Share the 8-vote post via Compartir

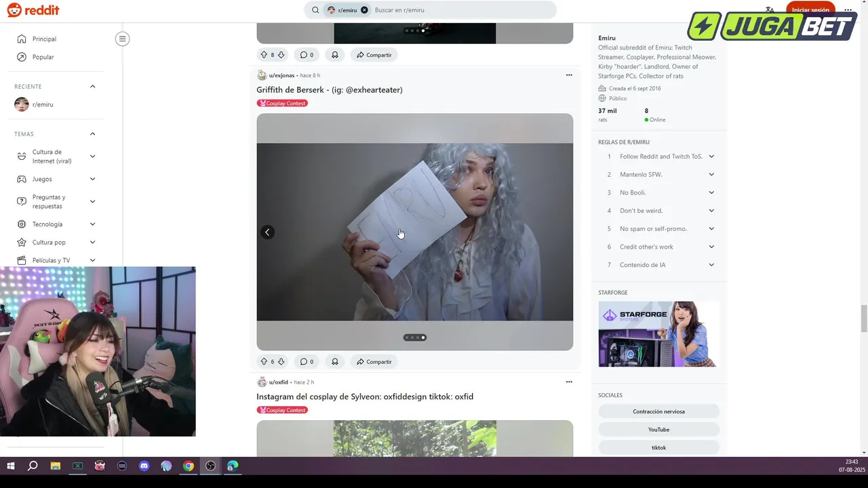(374, 55)
